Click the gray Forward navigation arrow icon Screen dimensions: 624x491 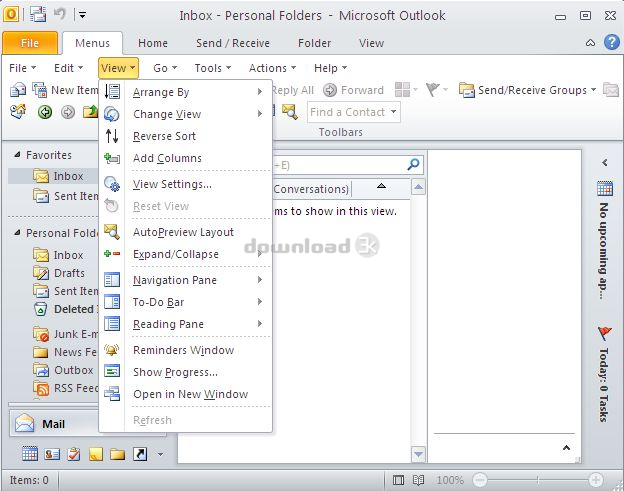coord(68,112)
